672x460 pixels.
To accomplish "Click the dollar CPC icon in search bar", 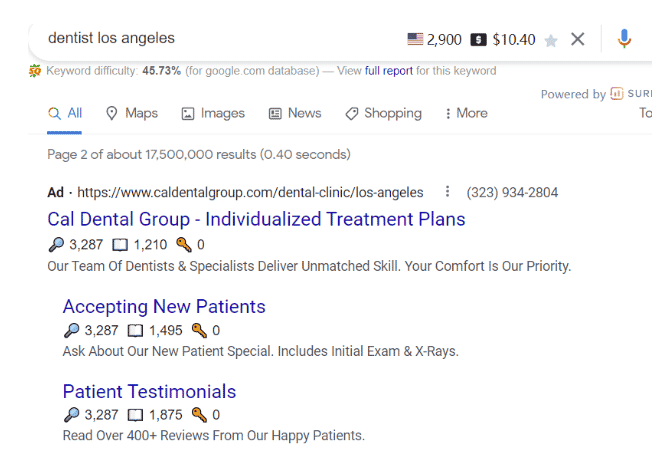I will [478, 40].
